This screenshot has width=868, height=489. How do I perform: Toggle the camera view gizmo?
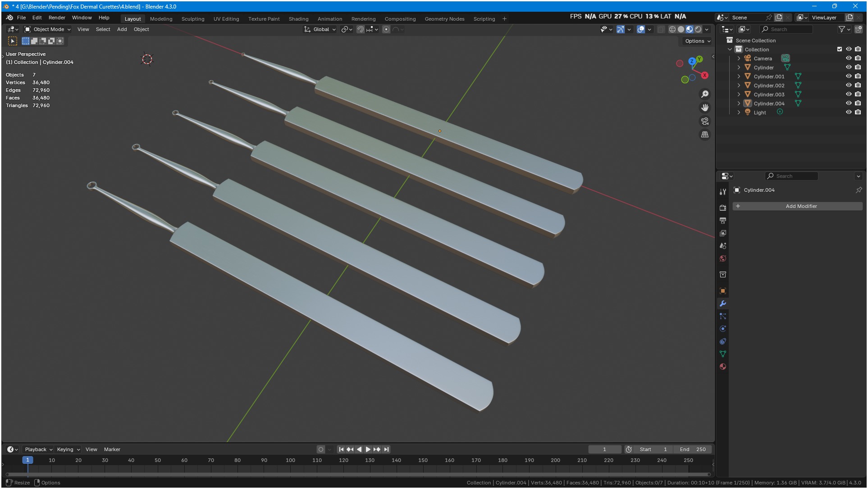705,121
